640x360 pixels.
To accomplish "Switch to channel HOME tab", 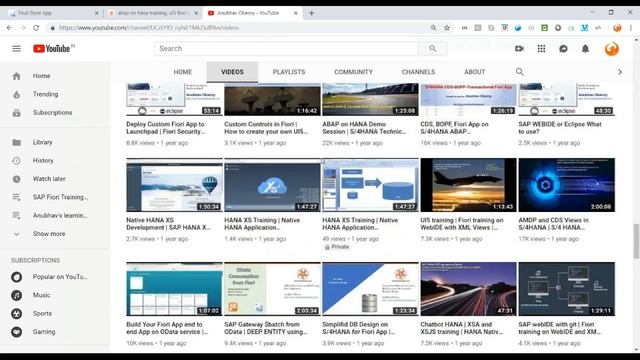I will coord(182,72).
